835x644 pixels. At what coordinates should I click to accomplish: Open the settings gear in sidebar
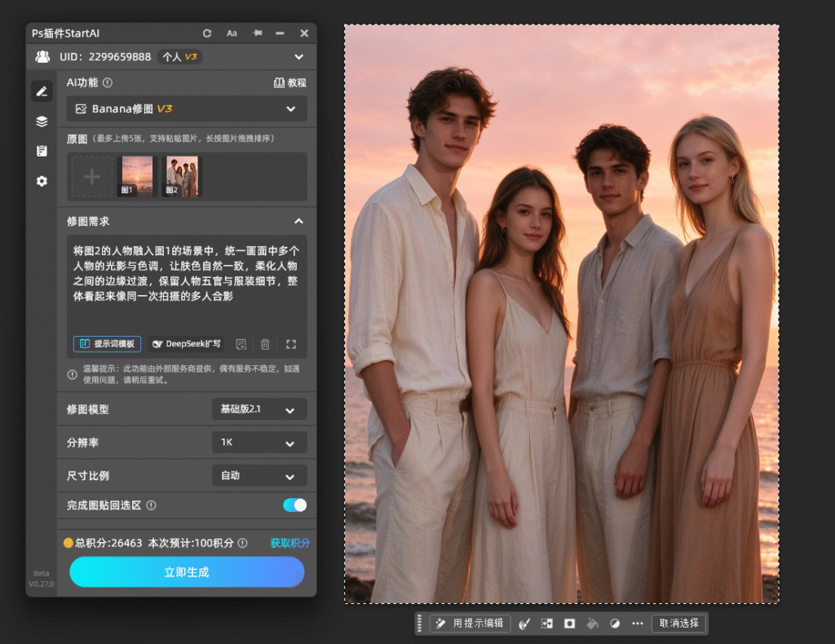coord(42,181)
